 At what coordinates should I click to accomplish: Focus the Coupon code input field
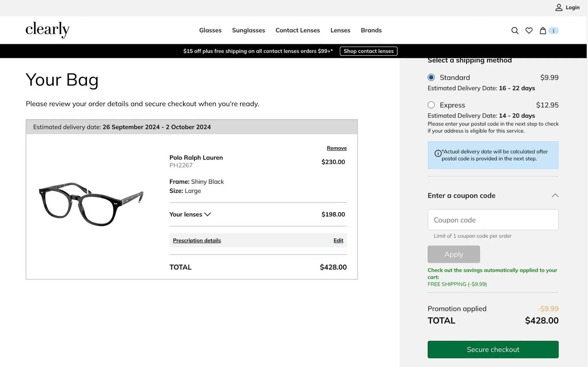[x=493, y=220]
